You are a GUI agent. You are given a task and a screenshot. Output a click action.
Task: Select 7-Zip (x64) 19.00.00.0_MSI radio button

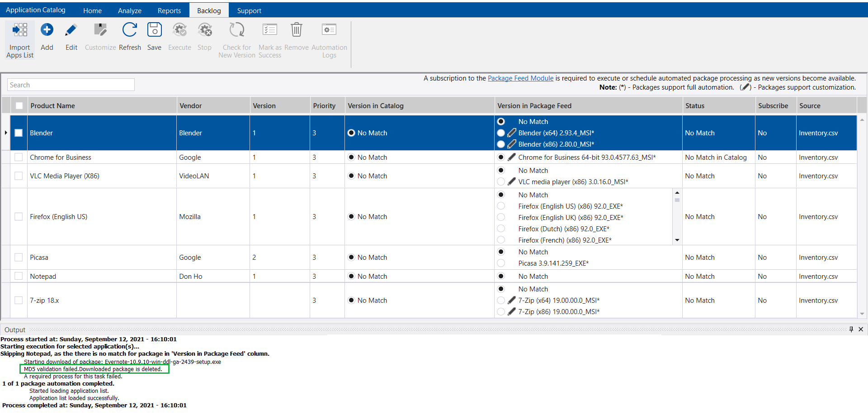click(x=501, y=300)
